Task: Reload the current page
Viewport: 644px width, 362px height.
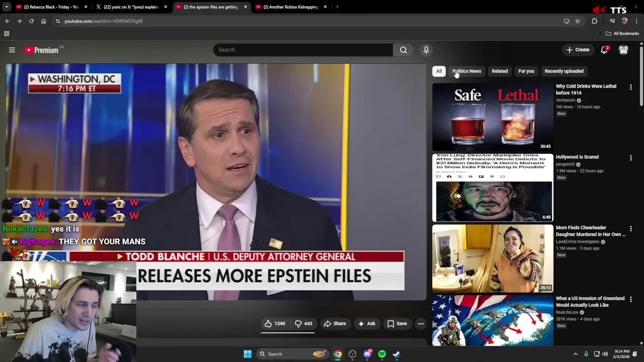Action: coord(31,21)
